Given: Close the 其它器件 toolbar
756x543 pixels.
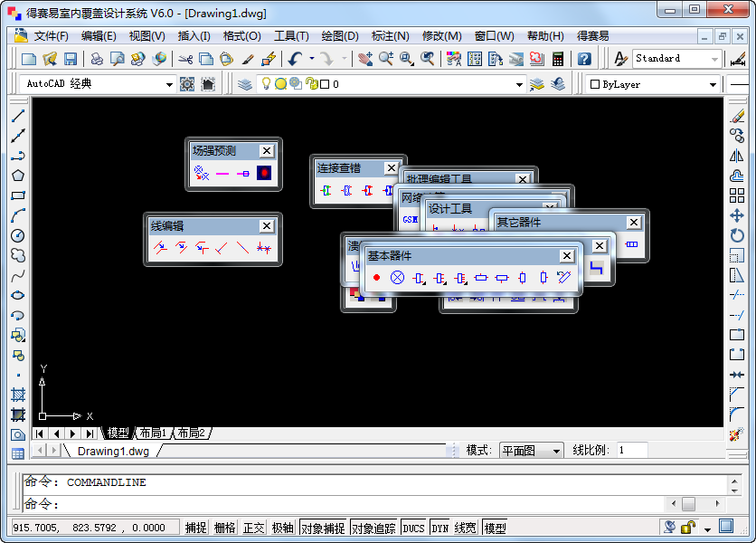Looking at the screenshot, I should (634, 222).
